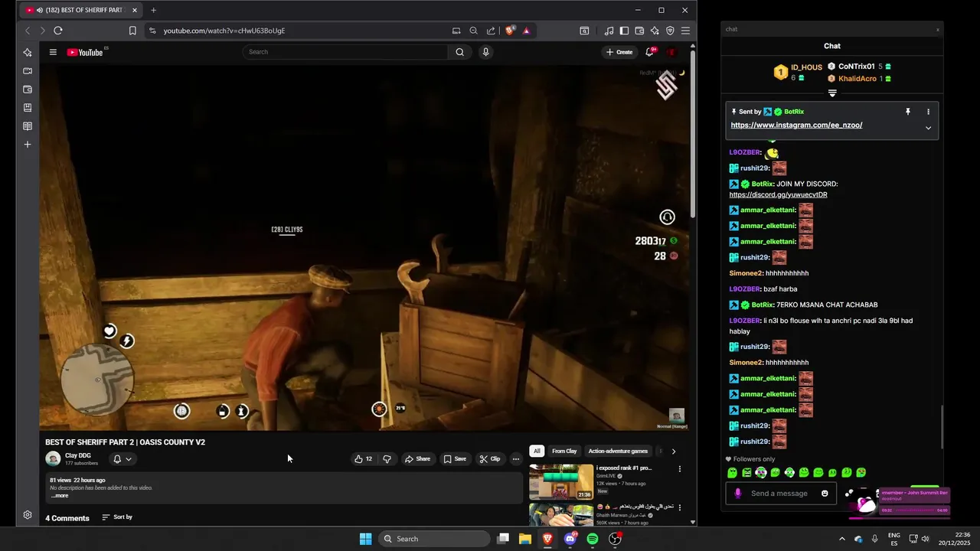Save the video to a playlist
The width and height of the screenshot is (980, 551).
coord(455,459)
